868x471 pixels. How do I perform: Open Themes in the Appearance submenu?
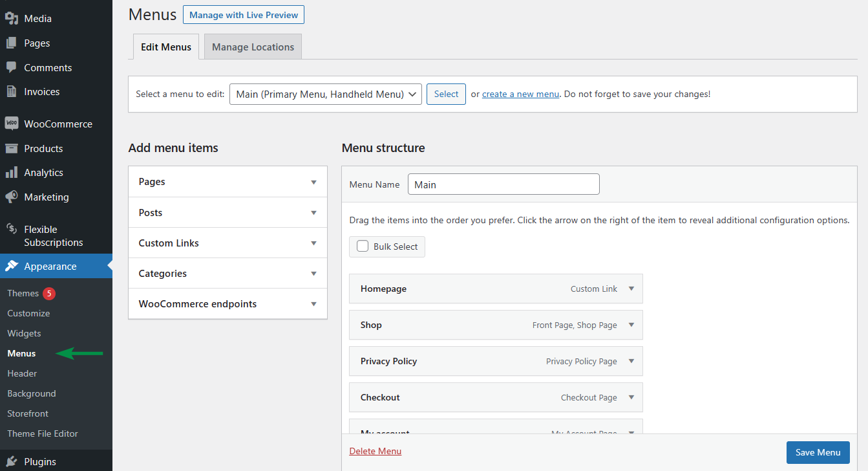(23, 293)
